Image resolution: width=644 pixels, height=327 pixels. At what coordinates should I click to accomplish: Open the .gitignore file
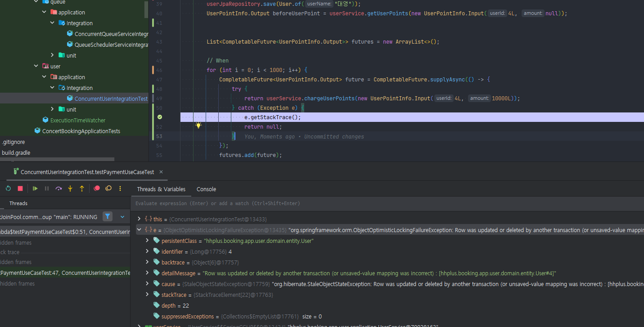click(14, 142)
